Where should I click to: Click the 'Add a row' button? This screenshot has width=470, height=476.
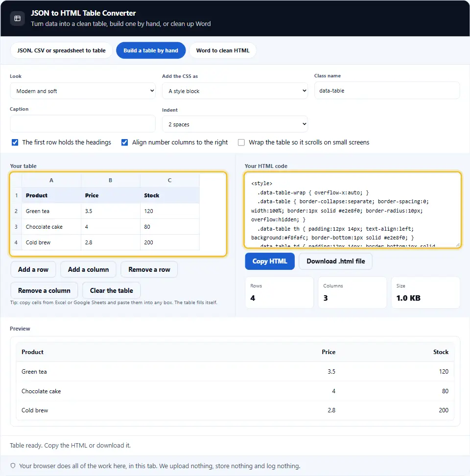(33, 269)
